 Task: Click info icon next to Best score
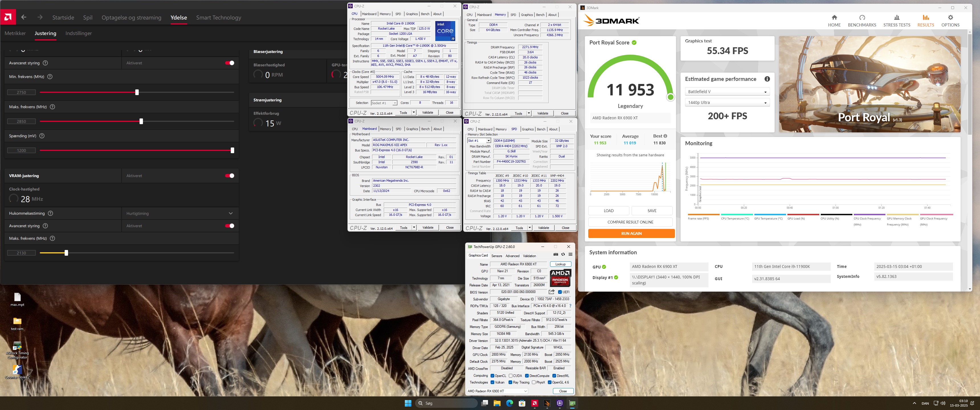point(665,136)
